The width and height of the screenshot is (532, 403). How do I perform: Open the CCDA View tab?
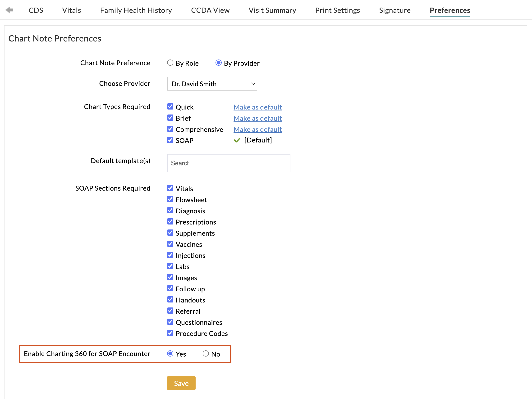click(x=210, y=10)
